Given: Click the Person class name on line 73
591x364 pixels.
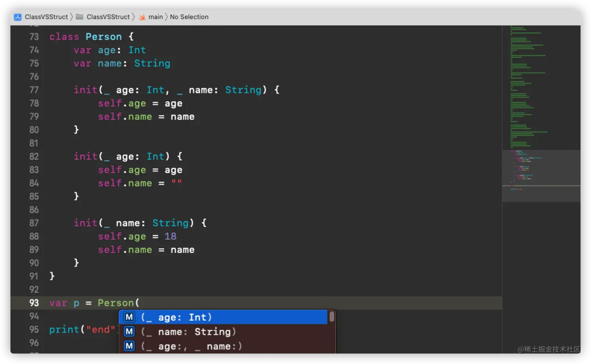Looking at the screenshot, I should tap(104, 37).
